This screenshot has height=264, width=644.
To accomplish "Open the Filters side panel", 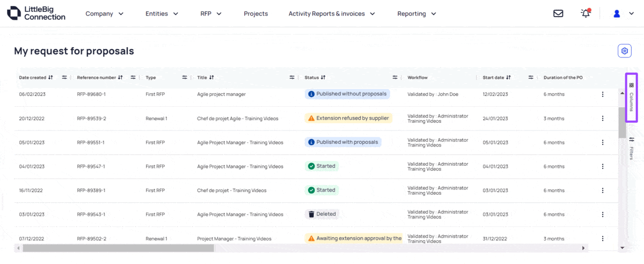I will [631, 149].
